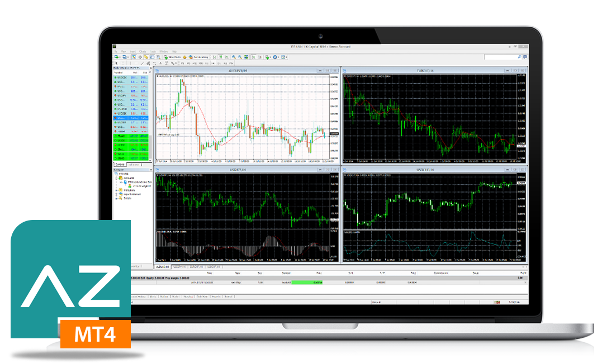
Task: Click the search magnifier icon at top right
Action: click(519, 57)
